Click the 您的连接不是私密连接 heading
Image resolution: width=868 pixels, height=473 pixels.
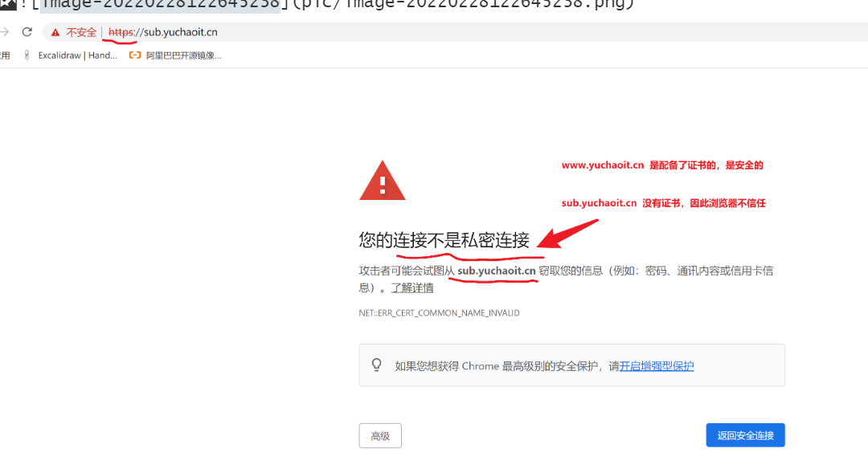point(444,239)
